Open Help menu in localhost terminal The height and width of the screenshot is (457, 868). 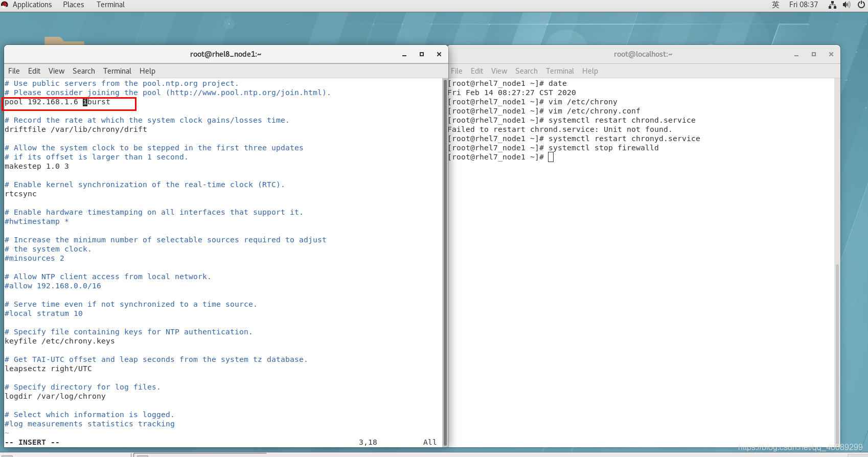point(590,71)
